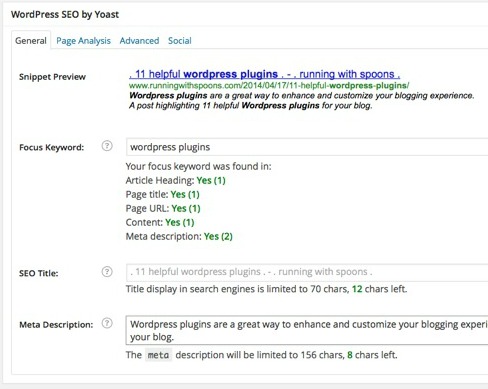
Task: Open the Social tab
Action: pyautogui.click(x=180, y=41)
